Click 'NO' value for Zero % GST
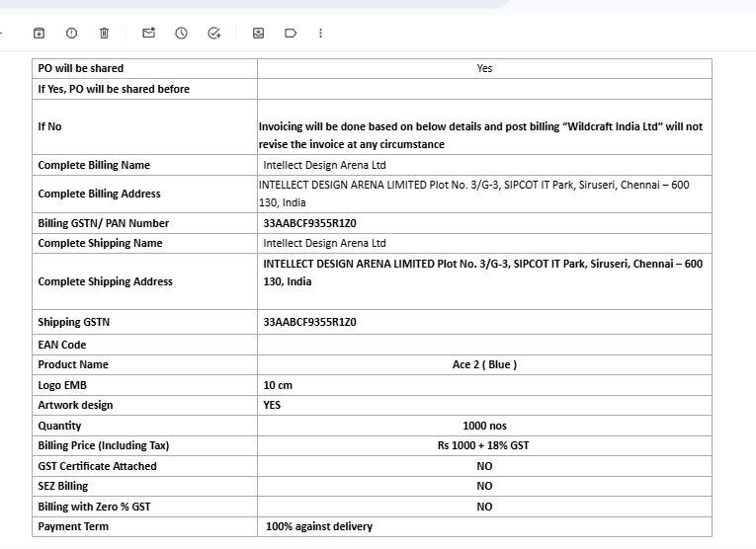 [484, 507]
